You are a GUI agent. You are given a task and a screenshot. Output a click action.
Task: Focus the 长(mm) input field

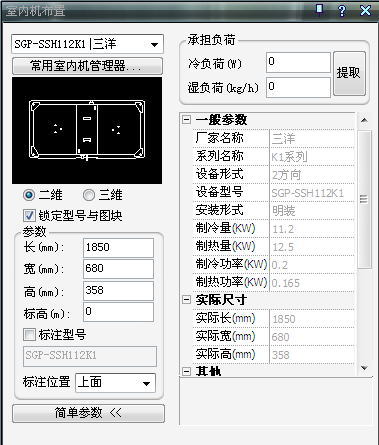tap(118, 247)
